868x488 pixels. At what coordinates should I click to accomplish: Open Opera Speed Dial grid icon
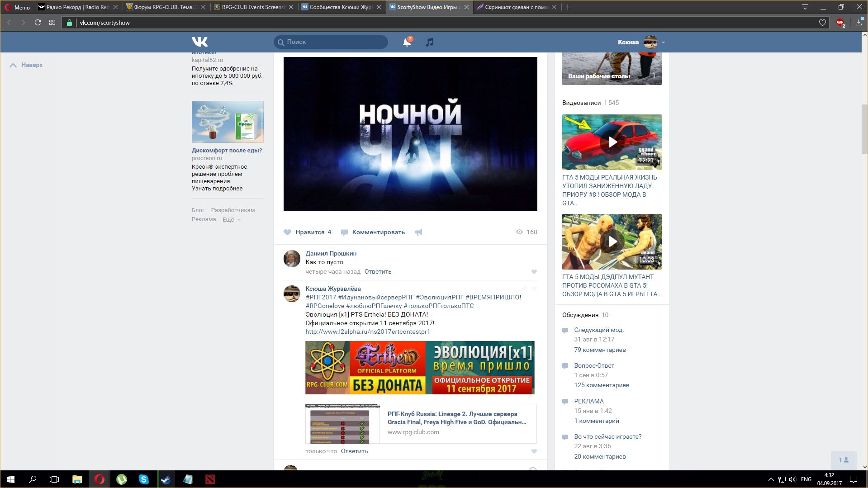52,23
